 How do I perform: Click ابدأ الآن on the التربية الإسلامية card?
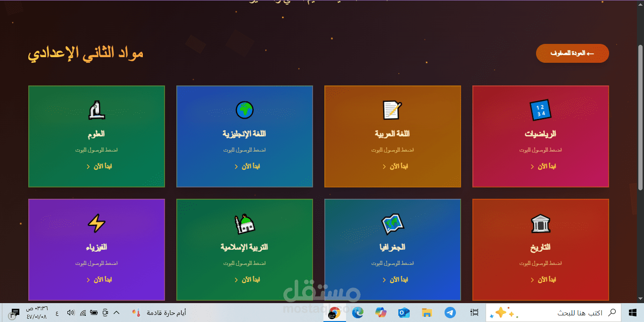(x=248, y=280)
